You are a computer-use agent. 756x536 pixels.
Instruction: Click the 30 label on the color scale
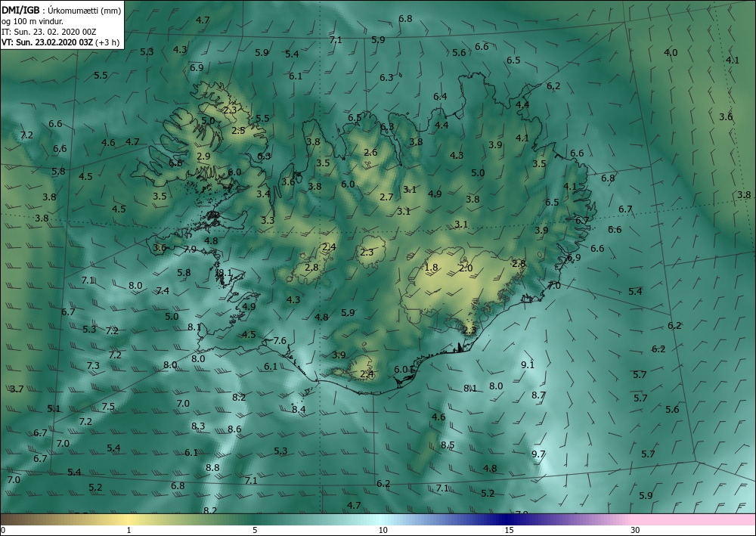click(635, 531)
